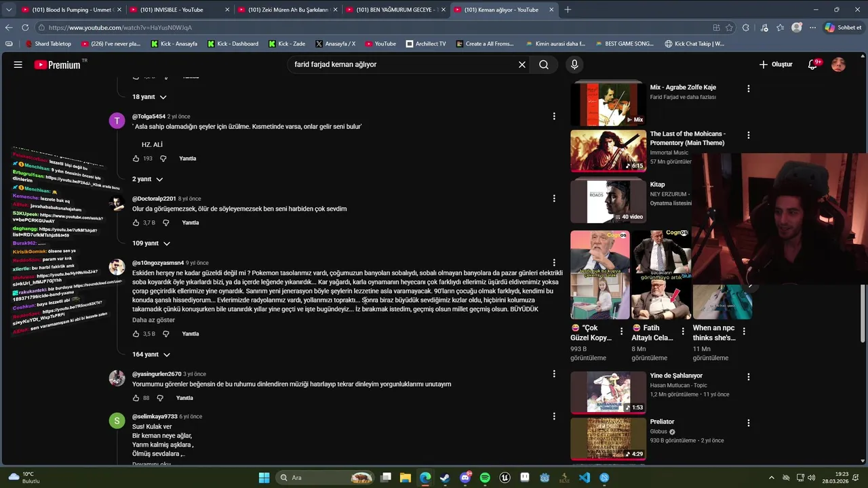The image size is (868, 488).
Task: Open options for Mix - Agrabe Zolfe Kaje
Action: point(749,89)
